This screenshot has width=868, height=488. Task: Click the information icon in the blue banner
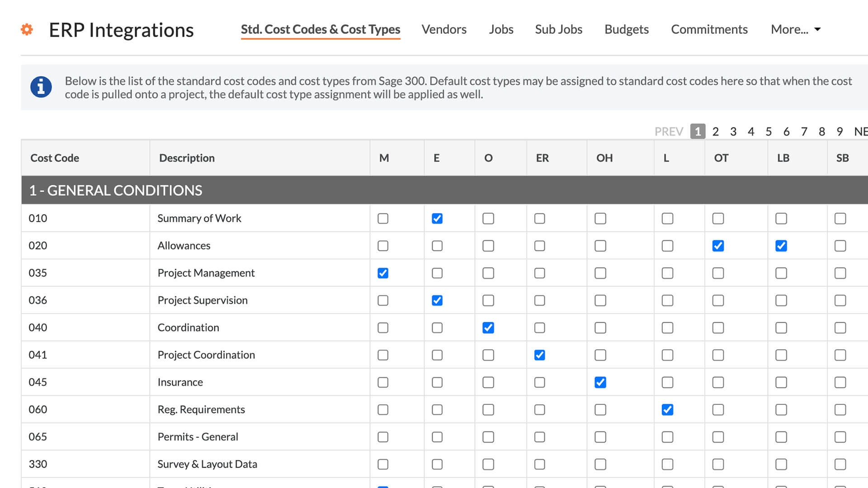[x=41, y=88]
